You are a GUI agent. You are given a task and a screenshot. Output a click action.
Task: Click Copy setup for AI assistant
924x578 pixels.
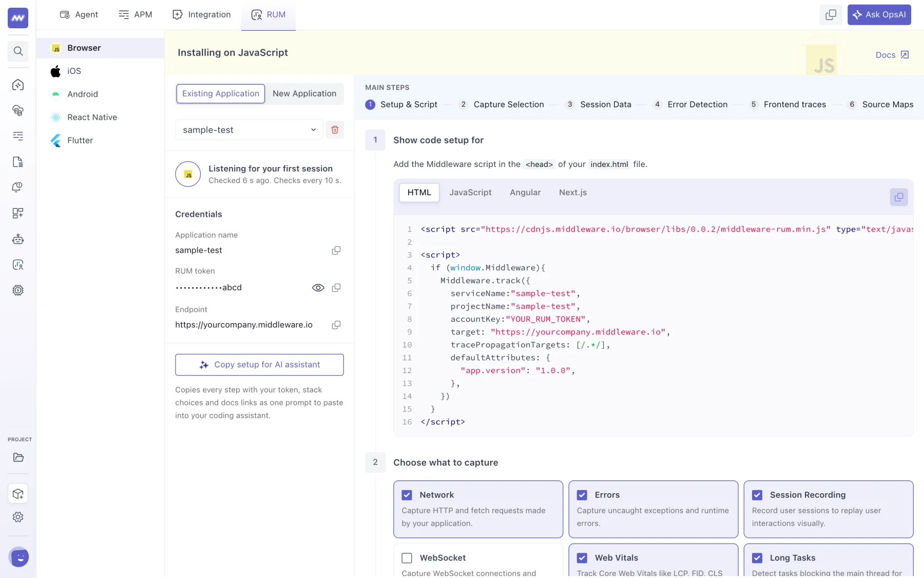[259, 365]
